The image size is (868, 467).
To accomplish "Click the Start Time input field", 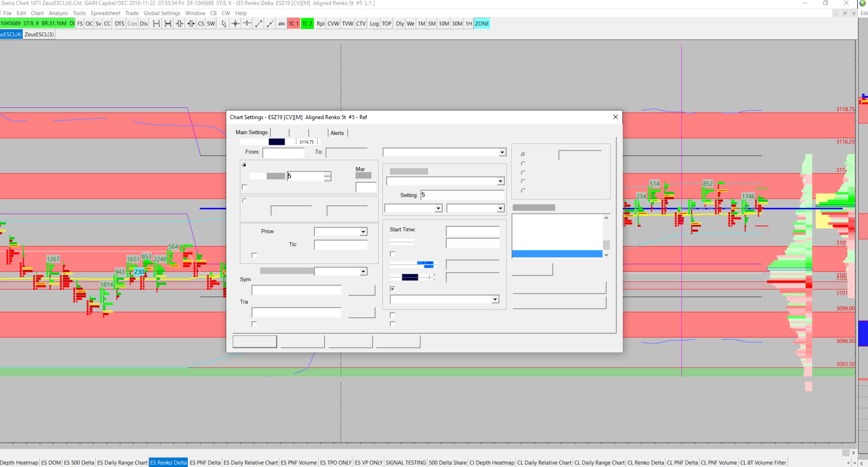I will point(472,231).
